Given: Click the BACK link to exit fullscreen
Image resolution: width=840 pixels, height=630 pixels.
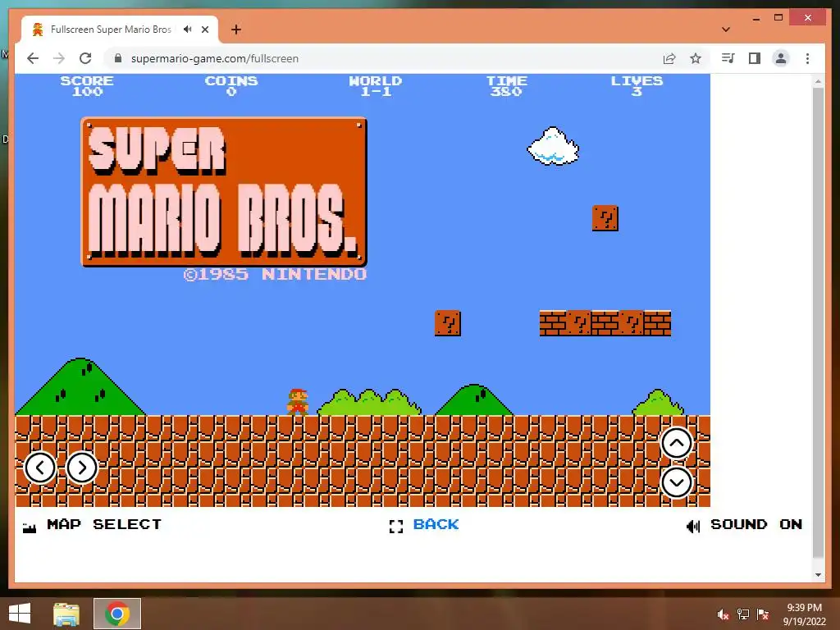Looking at the screenshot, I should point(436,524).
